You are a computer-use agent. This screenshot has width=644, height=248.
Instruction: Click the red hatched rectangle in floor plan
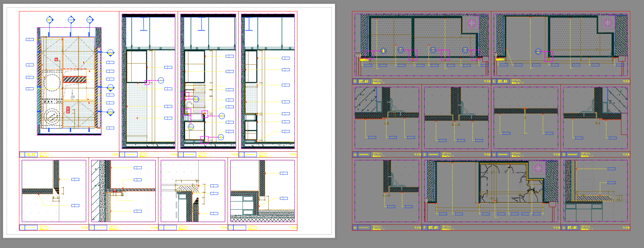[x=74, y=79]
